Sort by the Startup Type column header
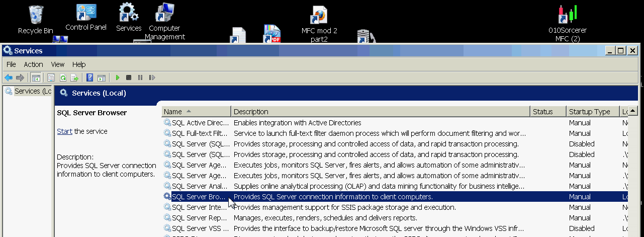This screenshot has width=644, height=237. [593, 112]
